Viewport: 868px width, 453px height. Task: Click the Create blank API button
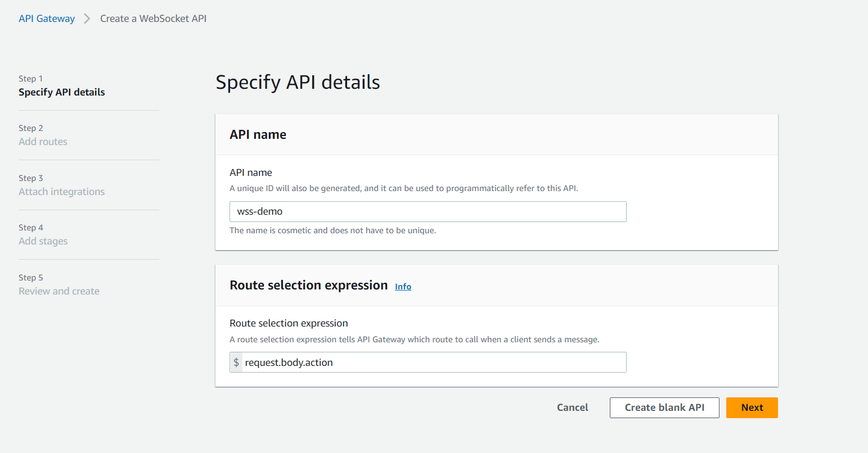(664, 407)
